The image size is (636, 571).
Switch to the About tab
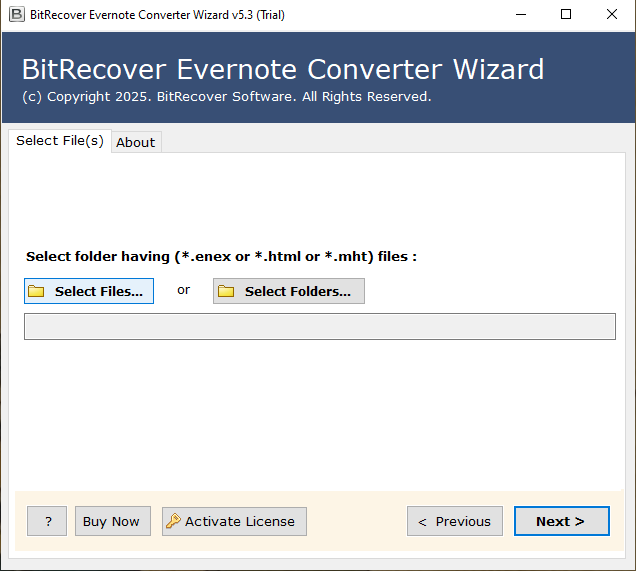pyautogui.click(x=135, y=142)
